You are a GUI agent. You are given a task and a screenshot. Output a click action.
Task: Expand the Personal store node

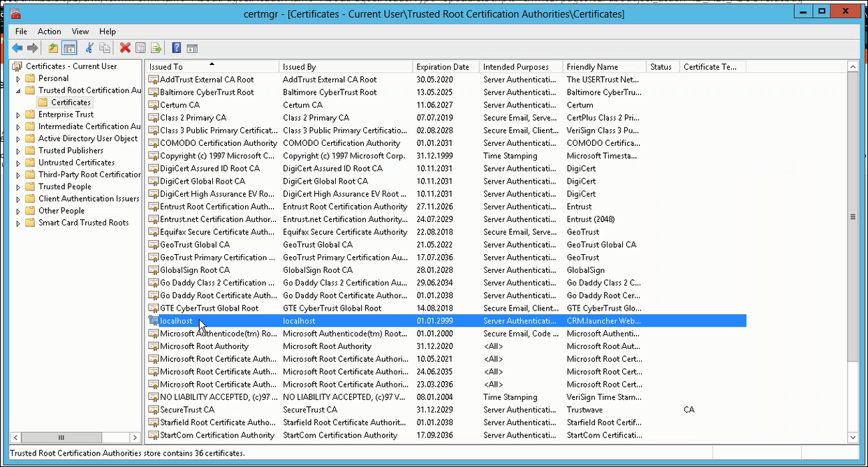point(18,79)
